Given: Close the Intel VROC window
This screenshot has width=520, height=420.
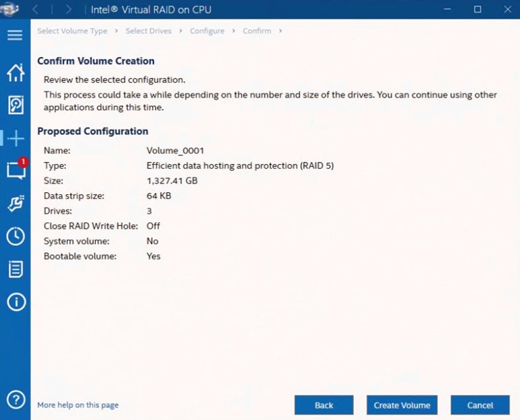Looking at the screenshot, I should 507,9.
